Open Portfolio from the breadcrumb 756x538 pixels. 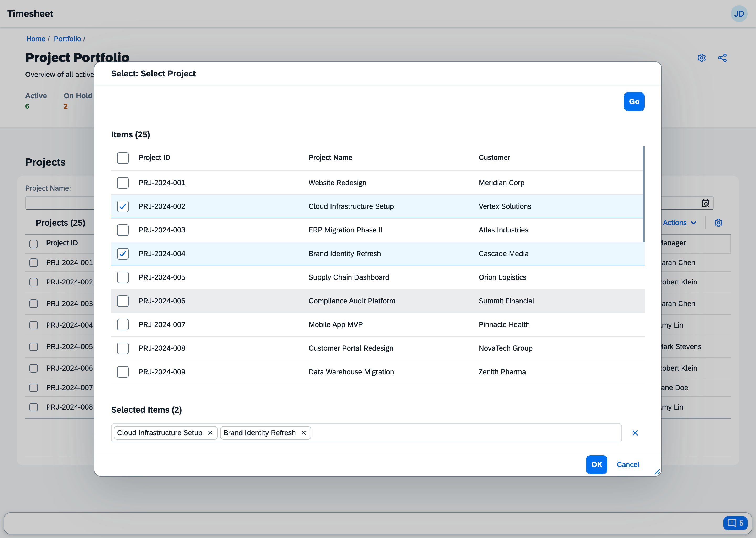[x=67, y=39]
